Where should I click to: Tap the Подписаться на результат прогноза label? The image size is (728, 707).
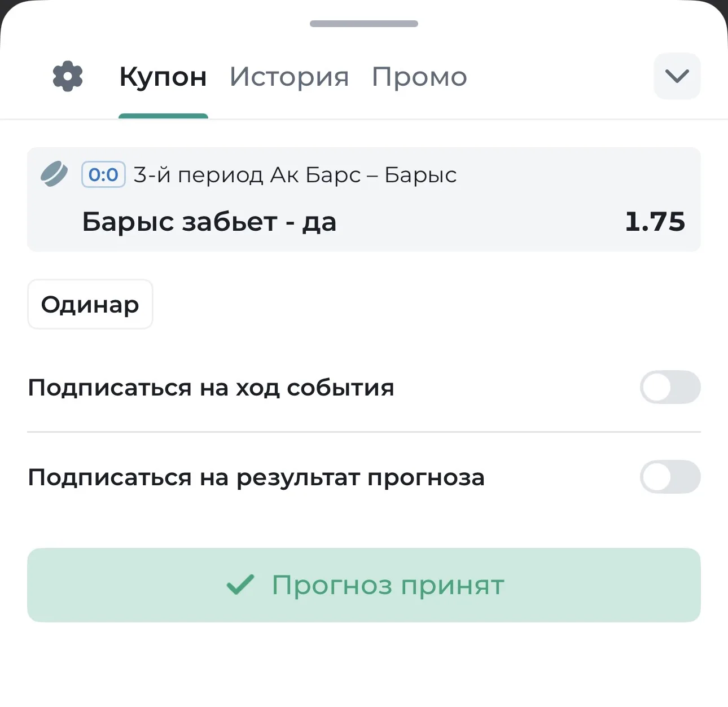click(256, 478)
